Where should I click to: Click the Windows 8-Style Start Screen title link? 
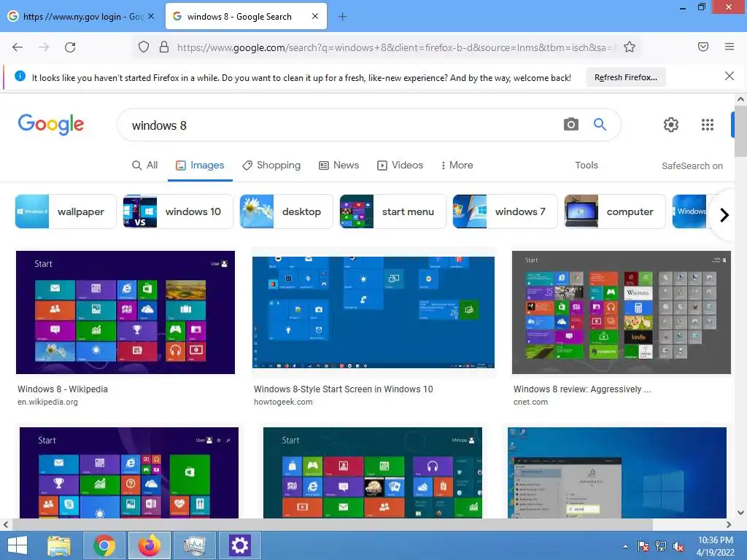point(343,389)
